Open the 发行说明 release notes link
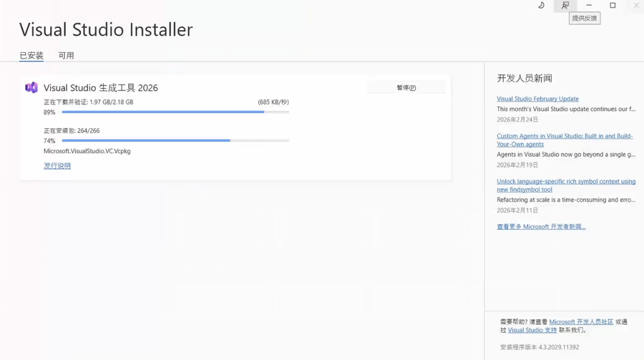Screen dimensions: 644x360 pyautogui.click(x=57, y=166)
